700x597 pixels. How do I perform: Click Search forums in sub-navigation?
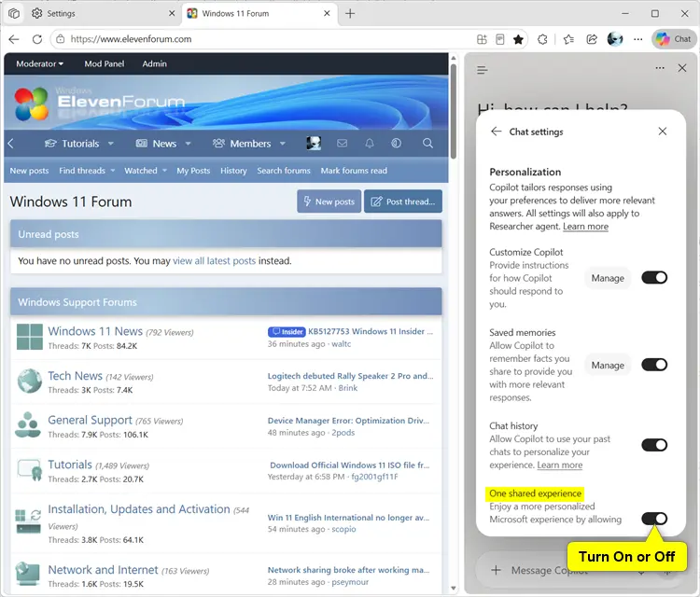pos(284,171)
